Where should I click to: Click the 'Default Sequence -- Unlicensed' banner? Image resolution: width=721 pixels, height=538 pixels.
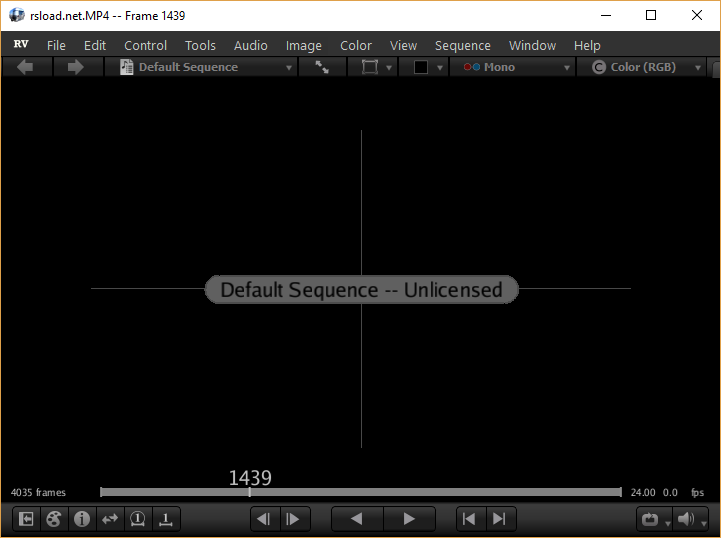(361, 290)
